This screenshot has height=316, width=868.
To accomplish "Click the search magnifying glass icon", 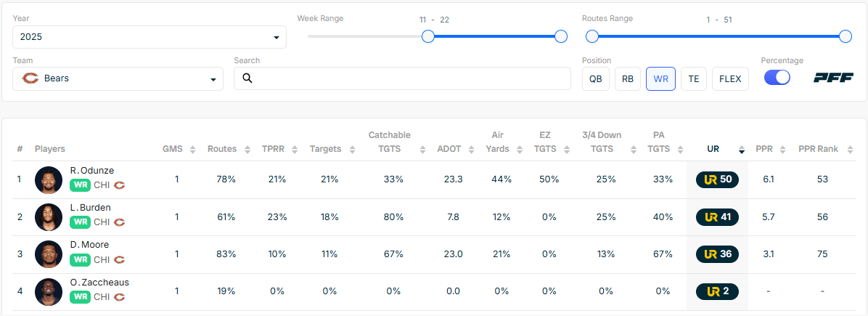I will coord(247,78).
